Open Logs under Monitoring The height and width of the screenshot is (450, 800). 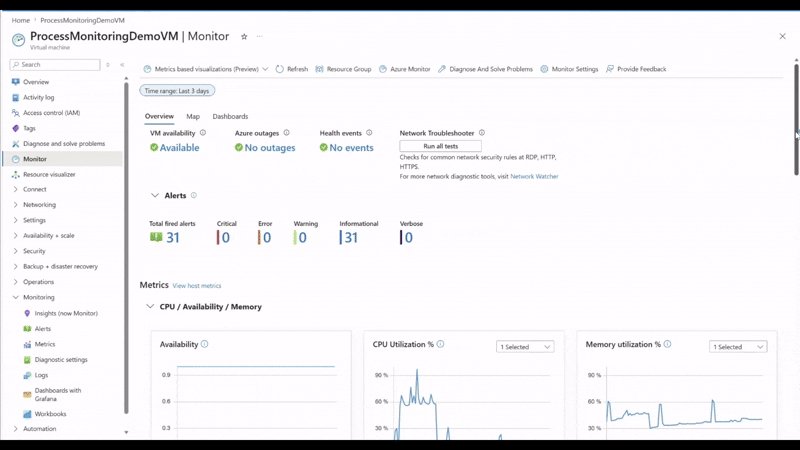(x=41, y=375)
